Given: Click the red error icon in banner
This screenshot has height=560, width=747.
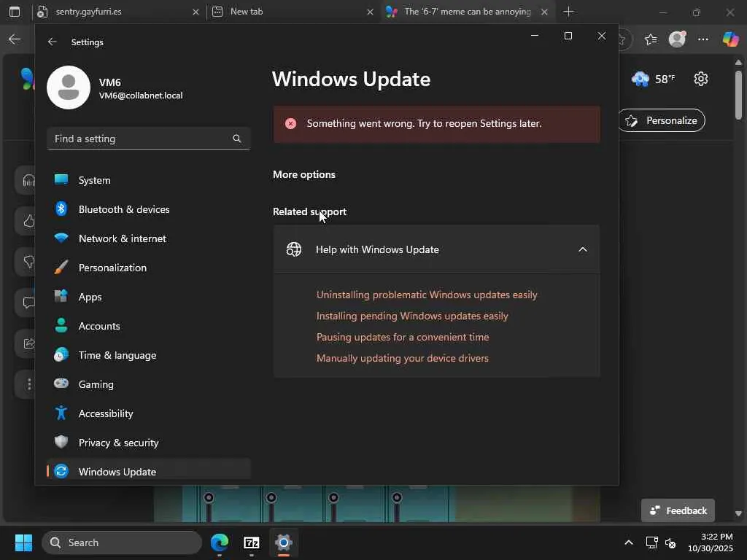Looking at the screenshot, I should (x=290, y=124).
